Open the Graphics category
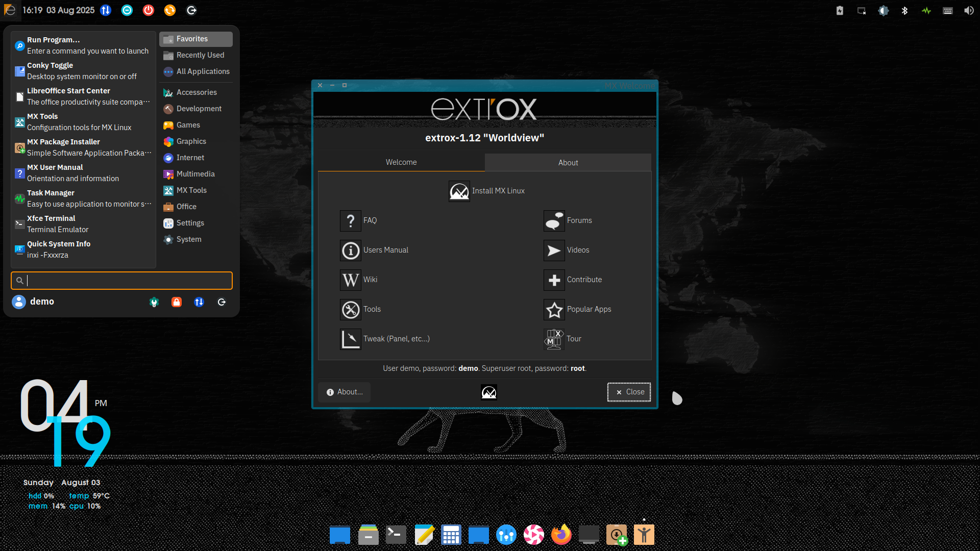980x551 pixels. pyautogui.click(x=196, y=141)
